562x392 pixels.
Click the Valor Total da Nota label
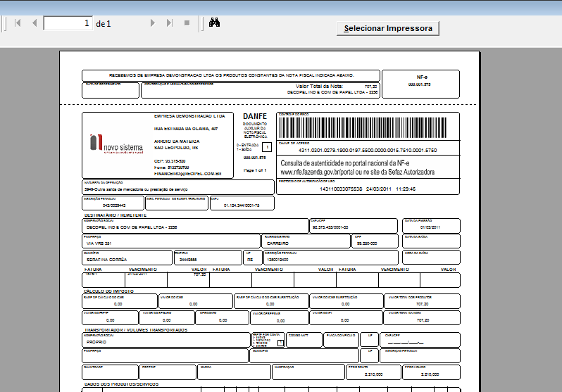[x=321, y=87]
